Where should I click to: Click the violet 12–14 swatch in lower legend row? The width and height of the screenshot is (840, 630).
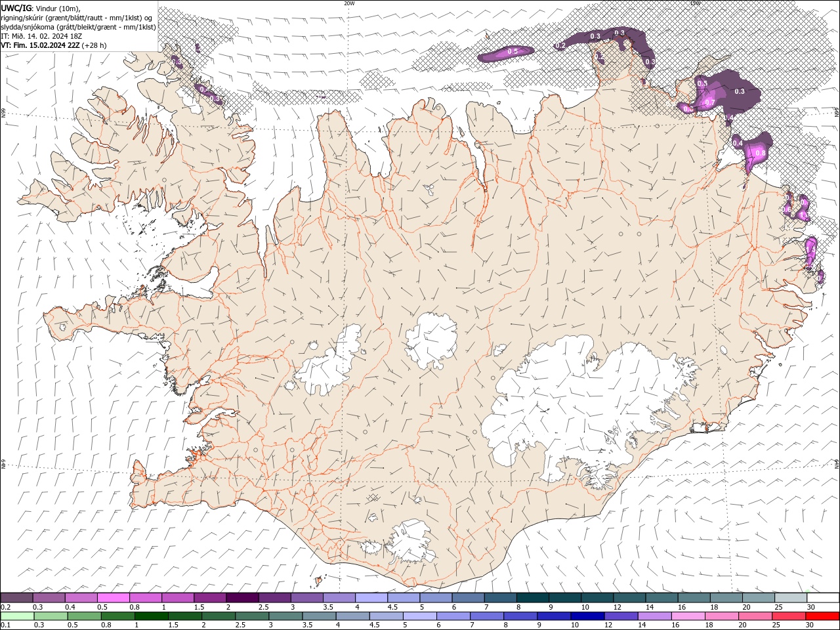pos(621,616)
